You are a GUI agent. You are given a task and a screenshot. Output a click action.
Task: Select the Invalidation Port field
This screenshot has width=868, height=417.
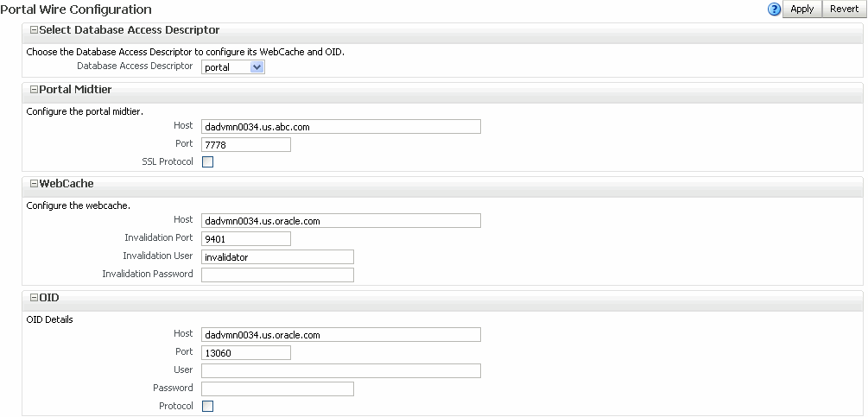245,238
